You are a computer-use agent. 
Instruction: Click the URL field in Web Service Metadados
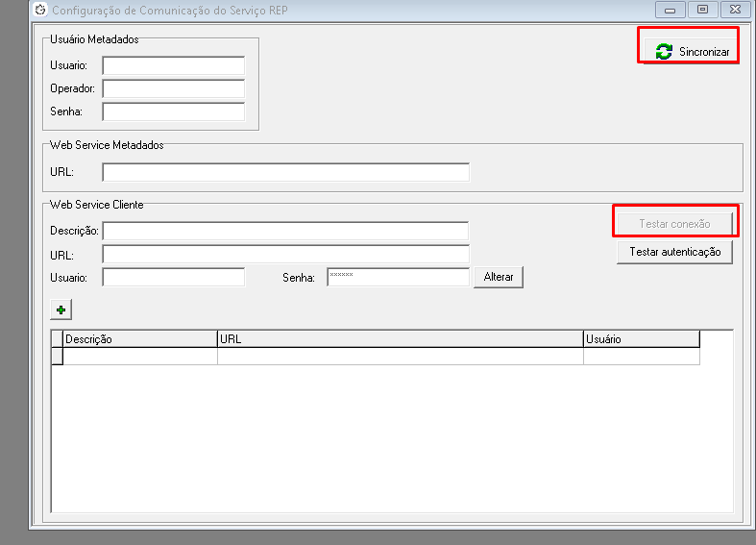coord(285,173)
